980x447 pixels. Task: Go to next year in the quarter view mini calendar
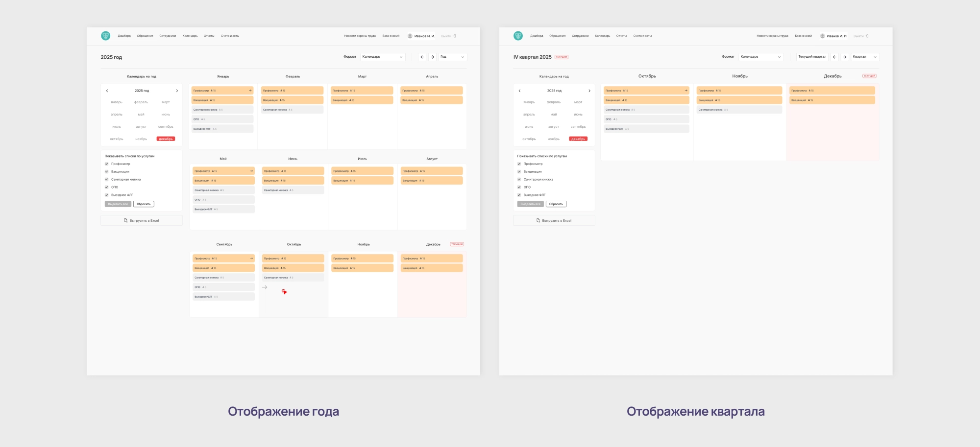[589, 91]
